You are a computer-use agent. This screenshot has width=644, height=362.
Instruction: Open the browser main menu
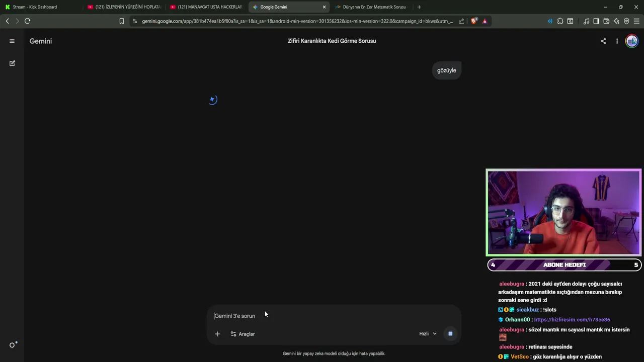click(636, 21)
